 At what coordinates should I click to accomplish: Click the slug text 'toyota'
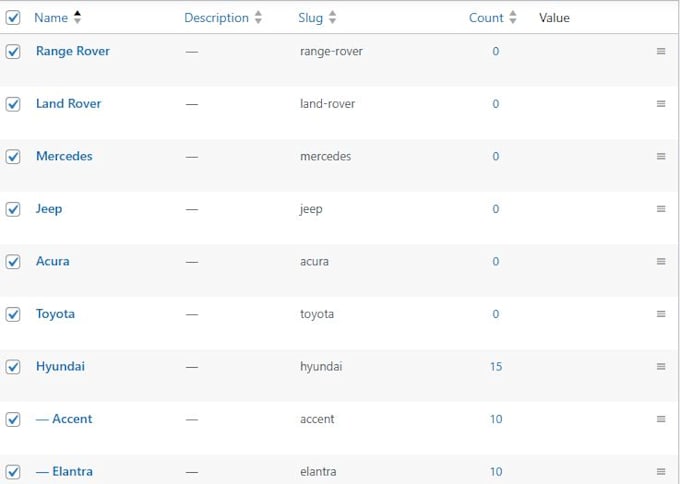317,314
